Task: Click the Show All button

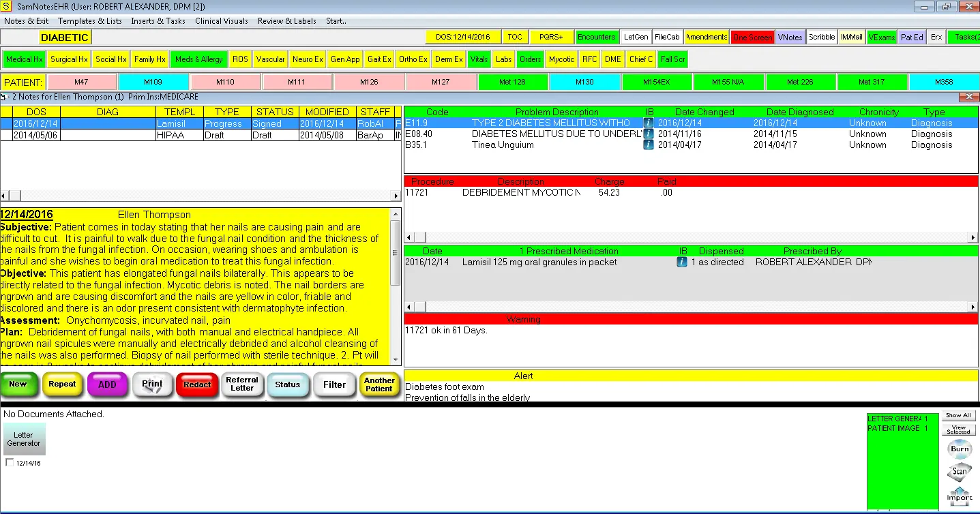Action: coord(958,414)
